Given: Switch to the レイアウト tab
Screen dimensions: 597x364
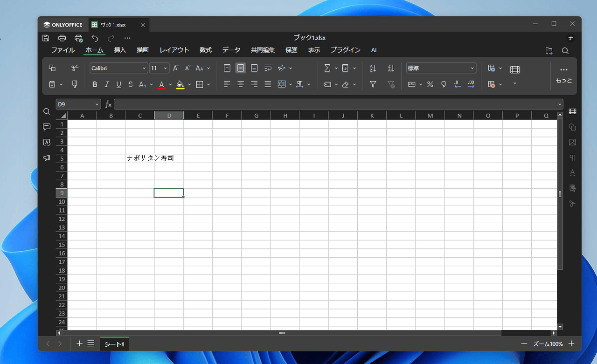Looking at the screenshot, I should (x=174, y=50).
